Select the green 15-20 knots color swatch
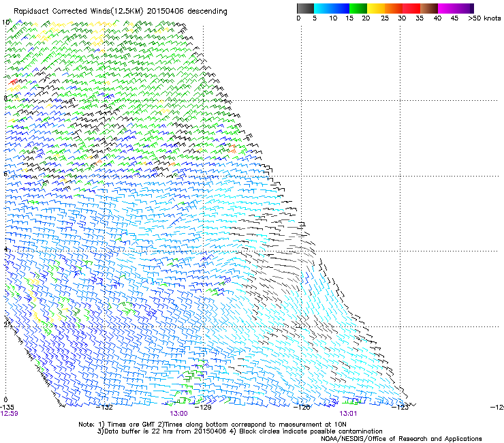 358,8
